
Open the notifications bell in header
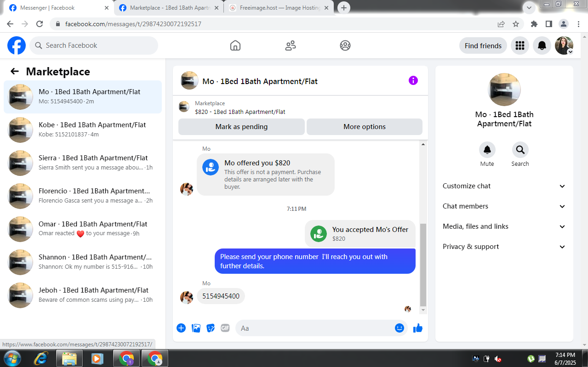point(542,45)
